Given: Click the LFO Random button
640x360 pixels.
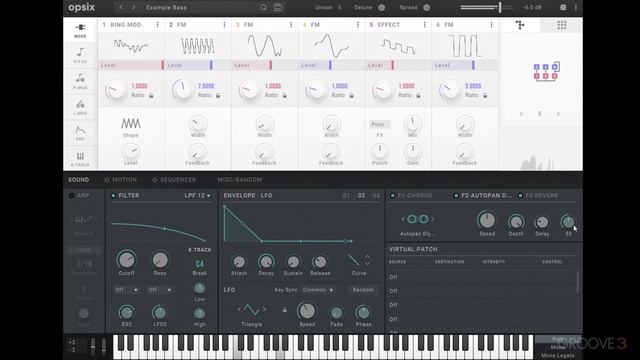Looking at the screenshot, I should coord(363,290).
